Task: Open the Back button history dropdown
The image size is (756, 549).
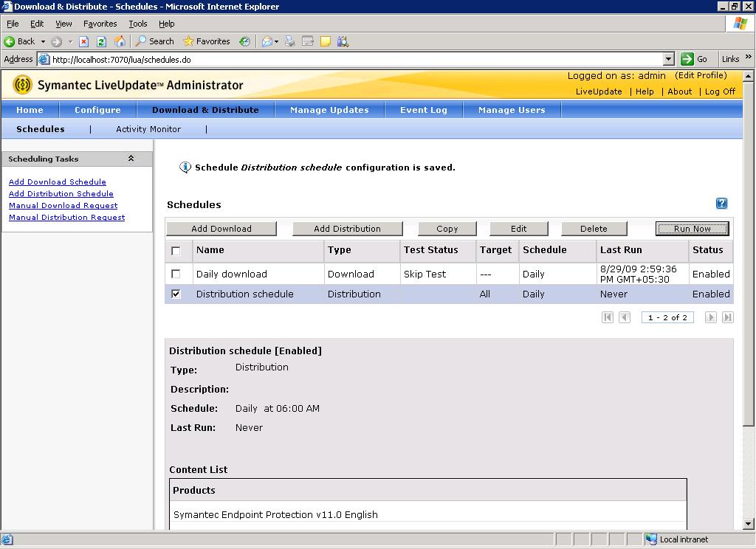Action: (x=43, y=41)
